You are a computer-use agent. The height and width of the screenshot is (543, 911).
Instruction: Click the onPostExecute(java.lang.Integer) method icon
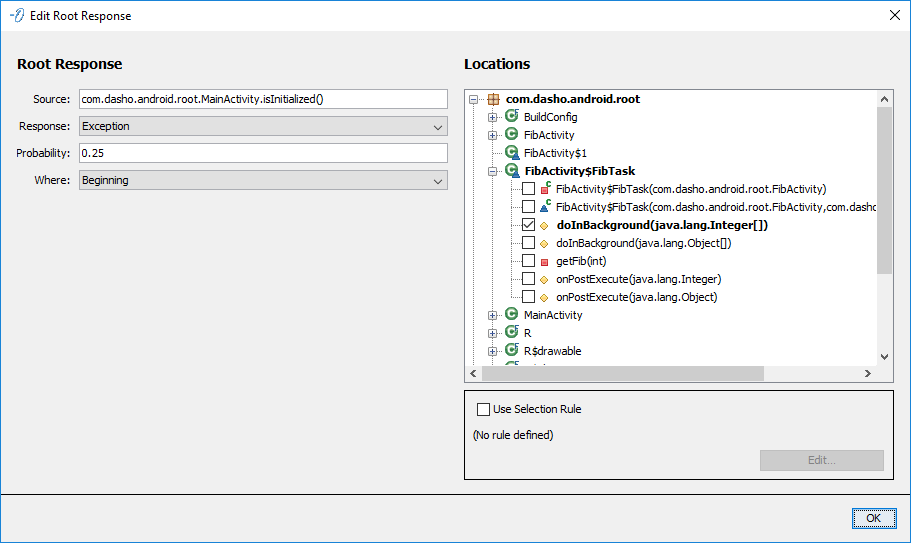click(545, 279)
